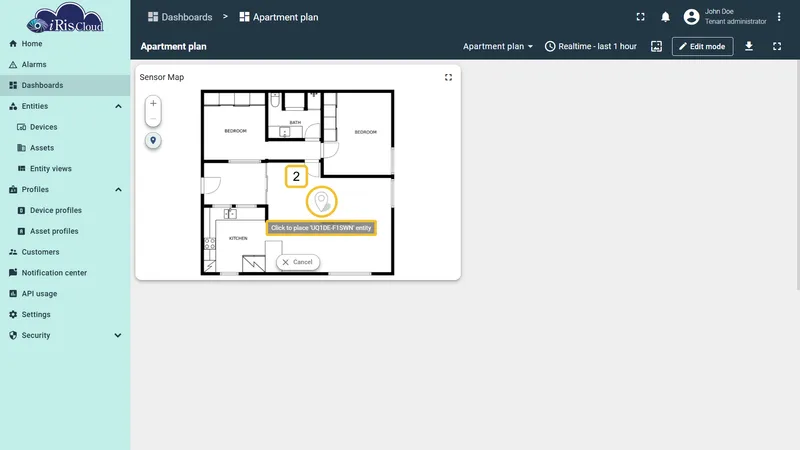Open the Realtime last 1 hour timewindow
Viewport: 800px width, 450px height.
tap(591, 46)
